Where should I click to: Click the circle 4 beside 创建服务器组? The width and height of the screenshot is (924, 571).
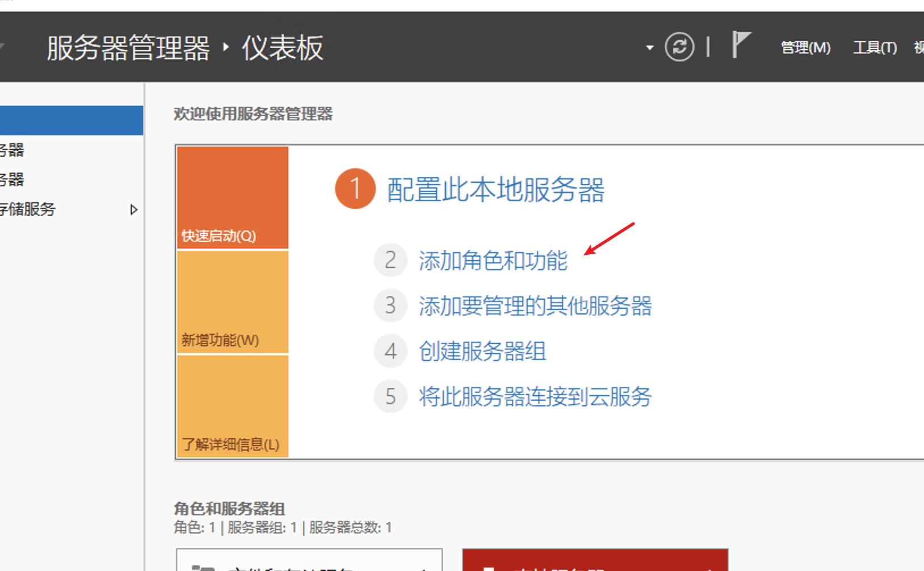(x=390, y=351)
